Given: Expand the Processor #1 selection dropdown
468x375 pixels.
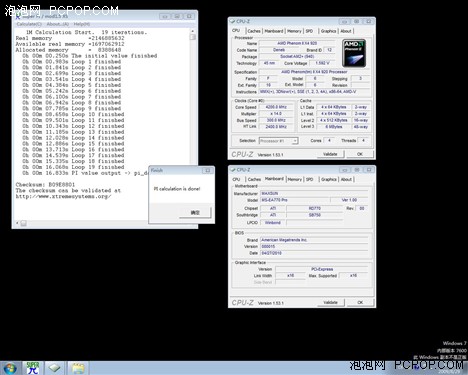Looking at the screenshot, I should (x=295, y=141).
